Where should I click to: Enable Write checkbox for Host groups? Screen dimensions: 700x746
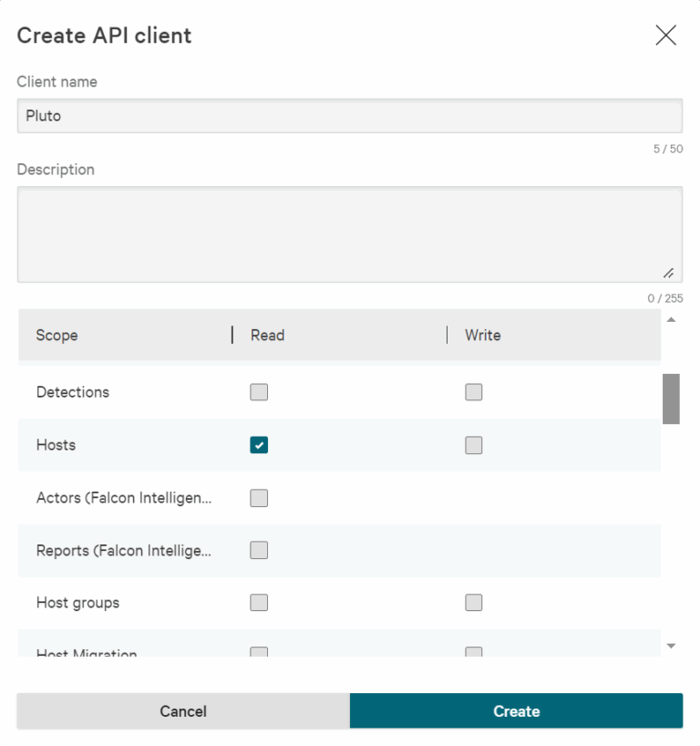point(473,603)
